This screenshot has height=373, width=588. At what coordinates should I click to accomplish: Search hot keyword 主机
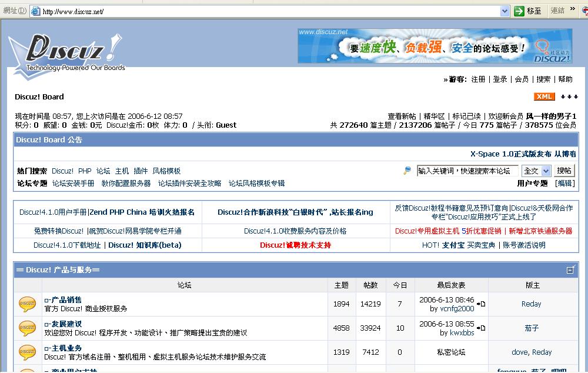click(x=122, y=171)
